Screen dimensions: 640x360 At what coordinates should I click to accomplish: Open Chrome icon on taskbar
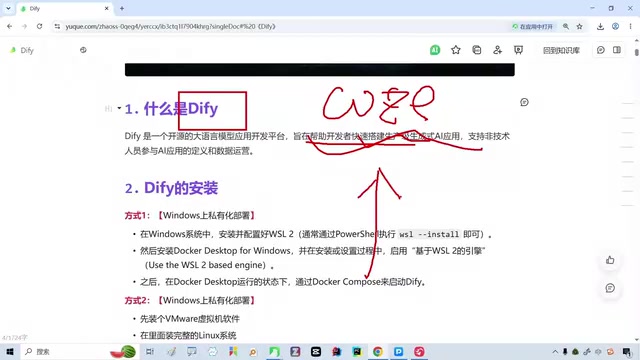point(378,351)
